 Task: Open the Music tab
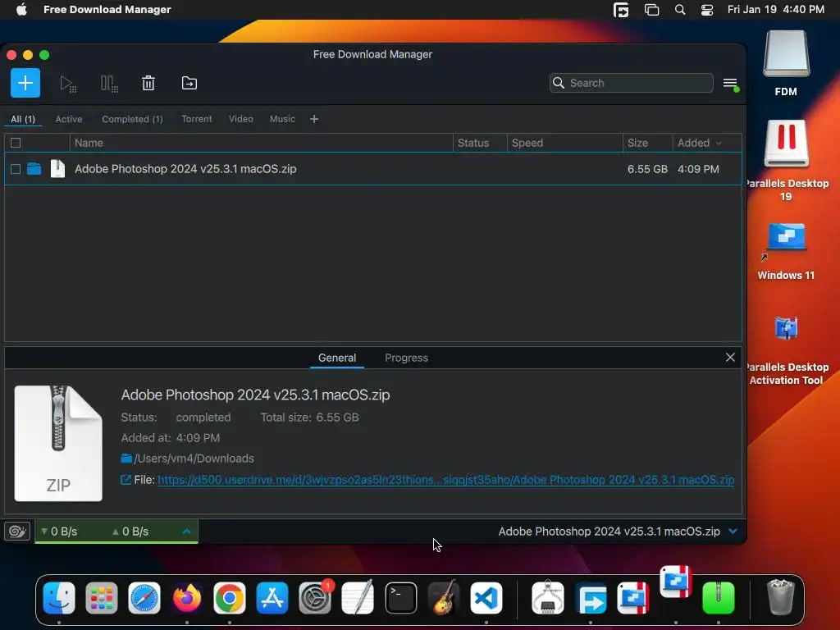[x=282, y=119]
